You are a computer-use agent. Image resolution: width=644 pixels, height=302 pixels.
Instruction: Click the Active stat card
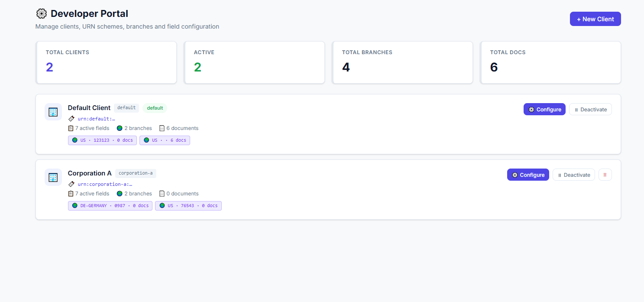254,62
